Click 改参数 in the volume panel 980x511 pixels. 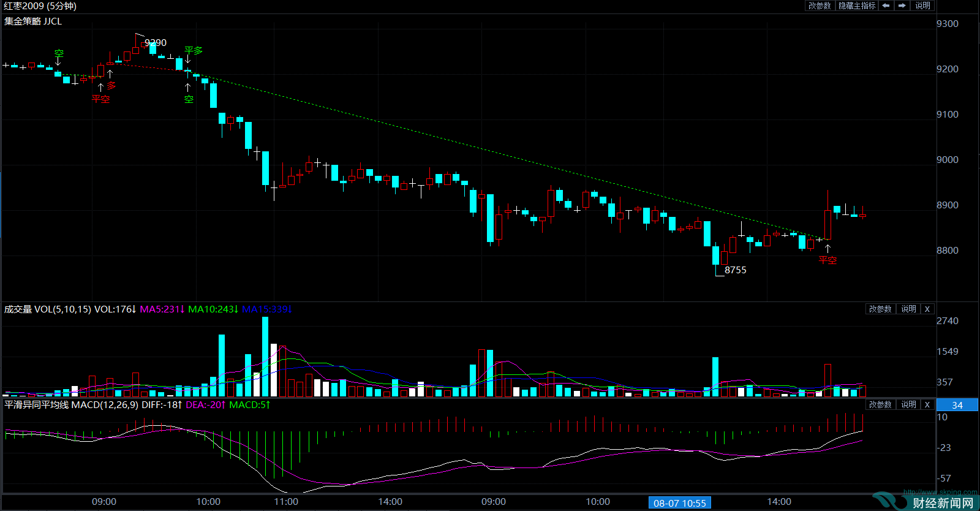point(880,309)
